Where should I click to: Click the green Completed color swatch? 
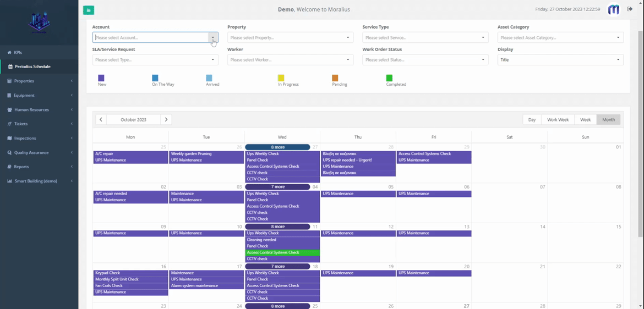click(389, 78)
